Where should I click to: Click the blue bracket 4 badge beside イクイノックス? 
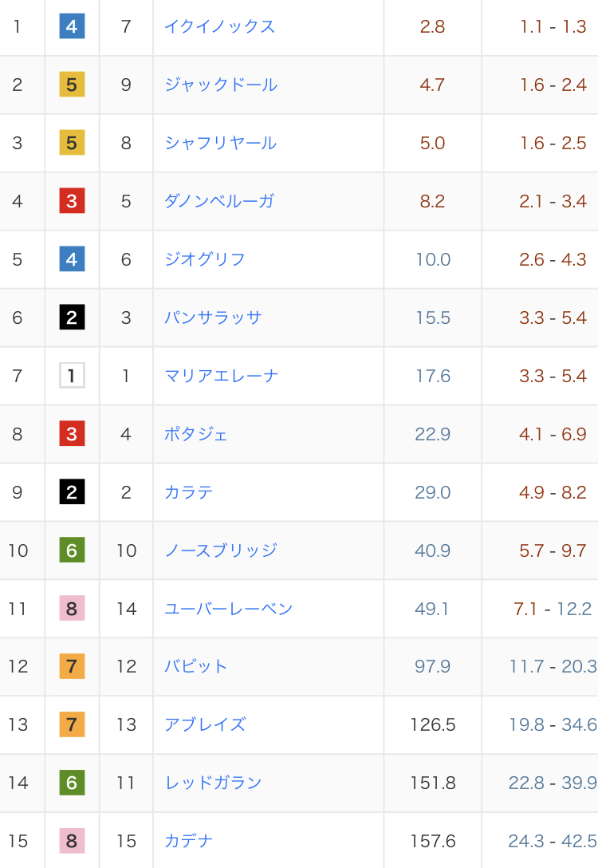coord(72,26)
